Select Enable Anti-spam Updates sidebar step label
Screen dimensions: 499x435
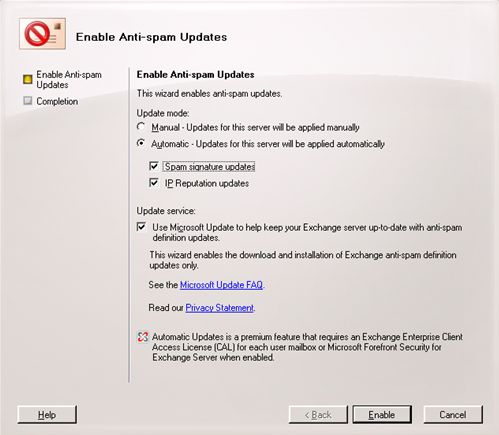pyautogui.click(x=69, y=80)
